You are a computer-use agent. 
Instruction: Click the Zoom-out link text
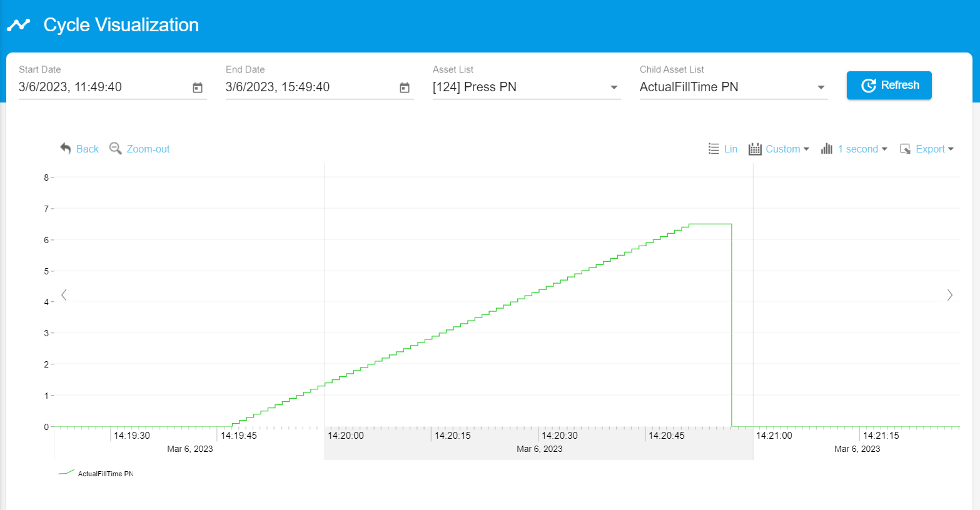point(148,149)
